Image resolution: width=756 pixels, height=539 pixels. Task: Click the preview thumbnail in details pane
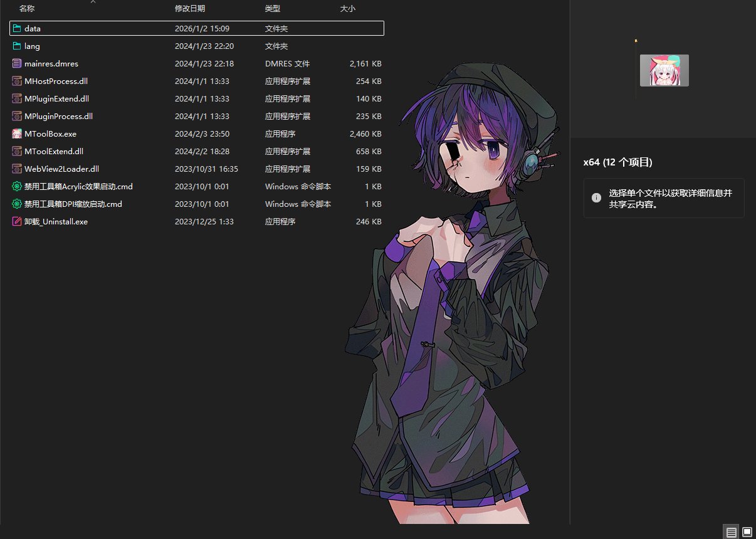(664, 70)
